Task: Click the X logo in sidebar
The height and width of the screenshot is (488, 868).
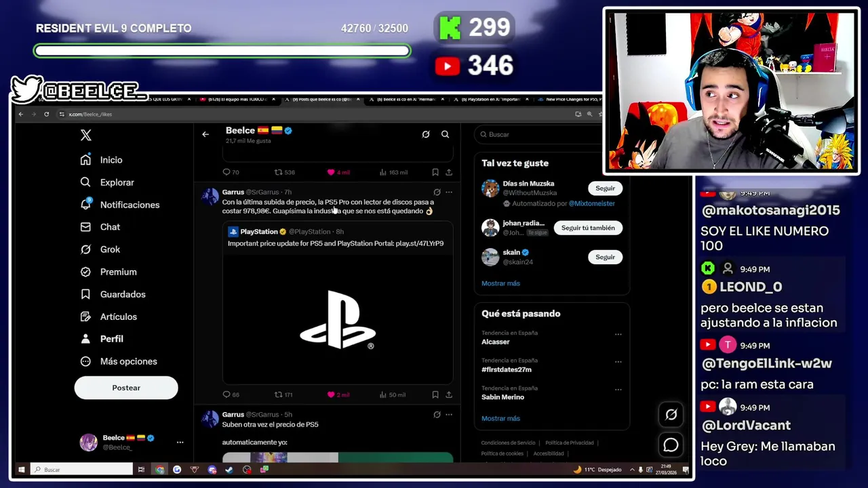Action: pos(85,136)
